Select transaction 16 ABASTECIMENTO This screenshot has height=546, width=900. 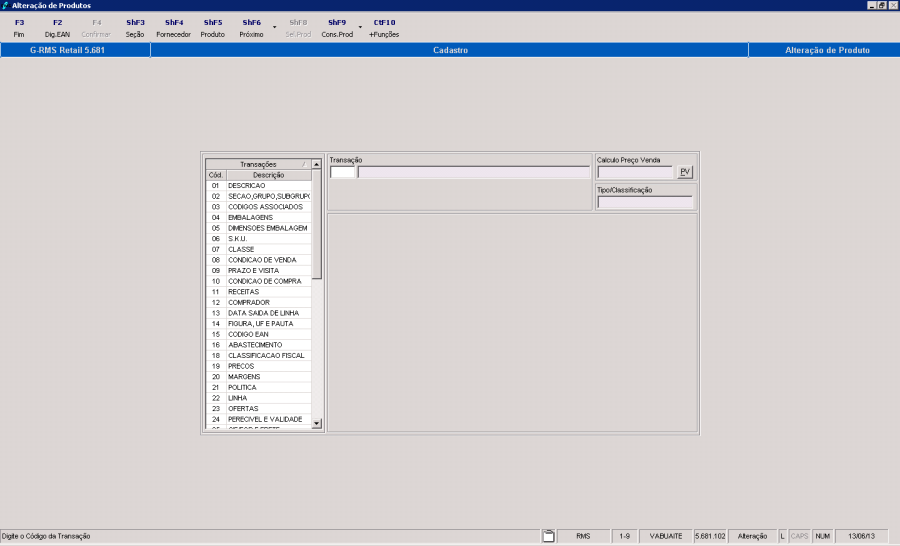(x=258, y=345)
